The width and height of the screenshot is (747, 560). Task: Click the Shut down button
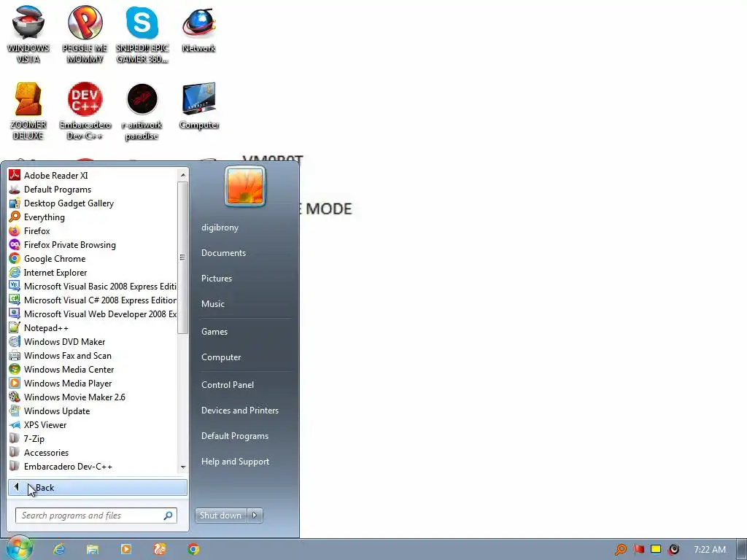pos(220,516)
